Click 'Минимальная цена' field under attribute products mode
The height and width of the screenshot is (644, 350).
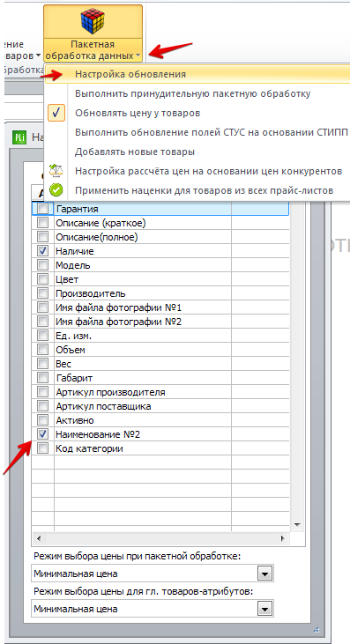(x=153, y=609)
